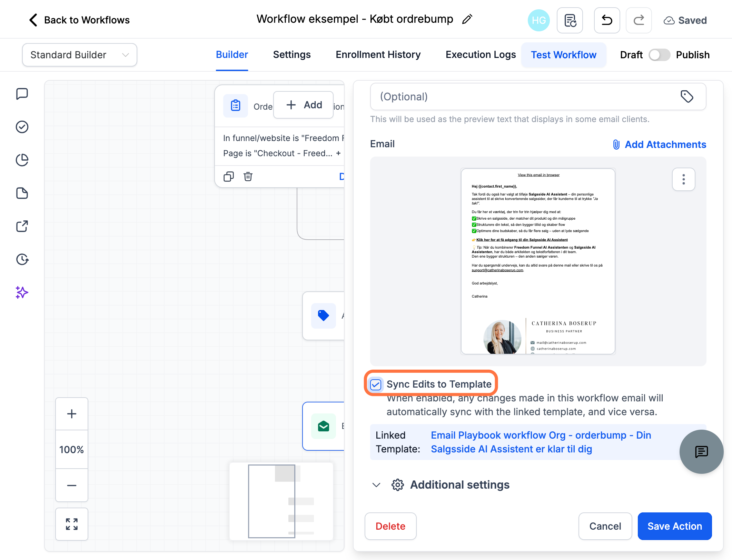Open the pie chart stats sidebar icon
Viewport: 732px width, 560px height.
click(22, 160)
